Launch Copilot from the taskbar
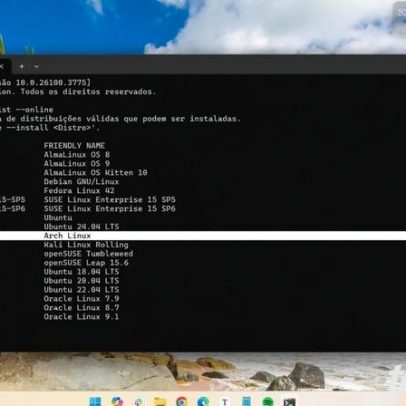 click(x=117, y=402)
